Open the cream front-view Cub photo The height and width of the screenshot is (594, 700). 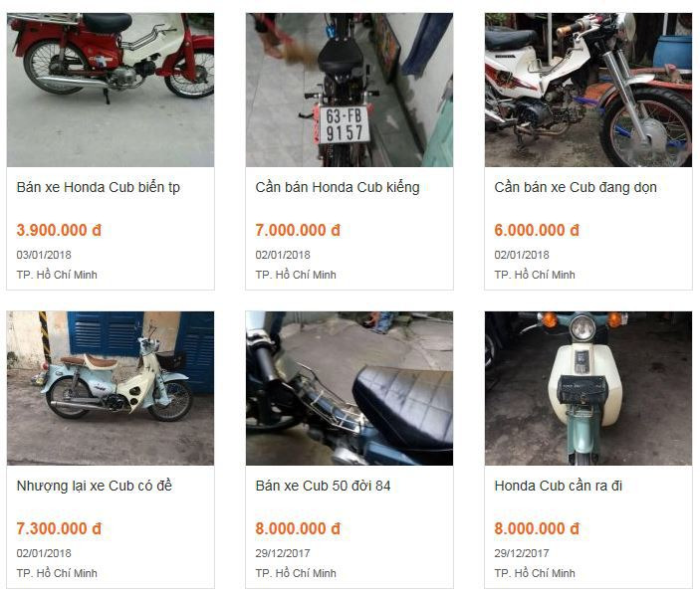pos(588,388)
